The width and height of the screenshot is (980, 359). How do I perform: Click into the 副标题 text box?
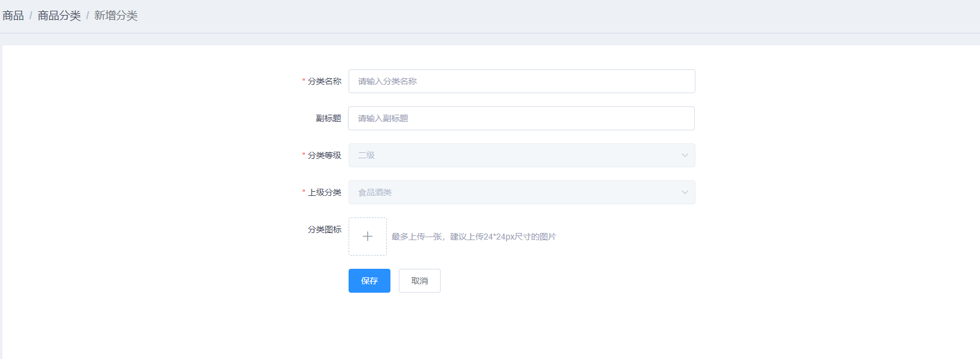click(521, 118)
